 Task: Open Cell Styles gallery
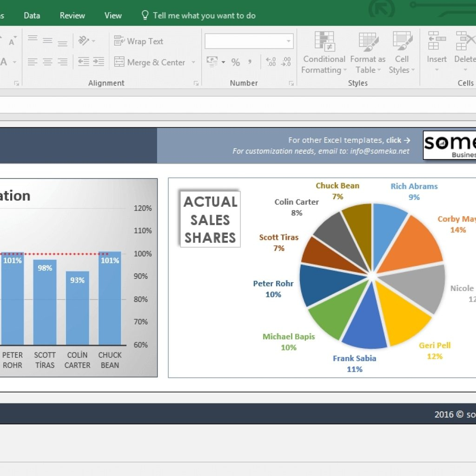(x=402, y=53)
